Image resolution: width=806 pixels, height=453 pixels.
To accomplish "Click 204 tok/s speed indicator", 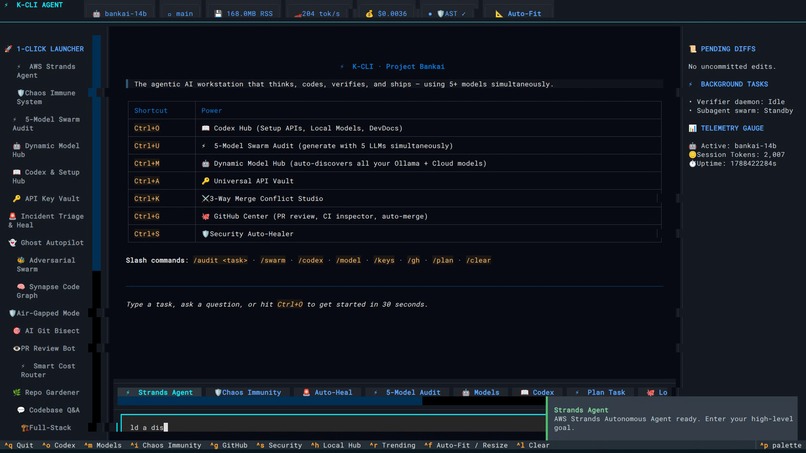I will [317, 14].
